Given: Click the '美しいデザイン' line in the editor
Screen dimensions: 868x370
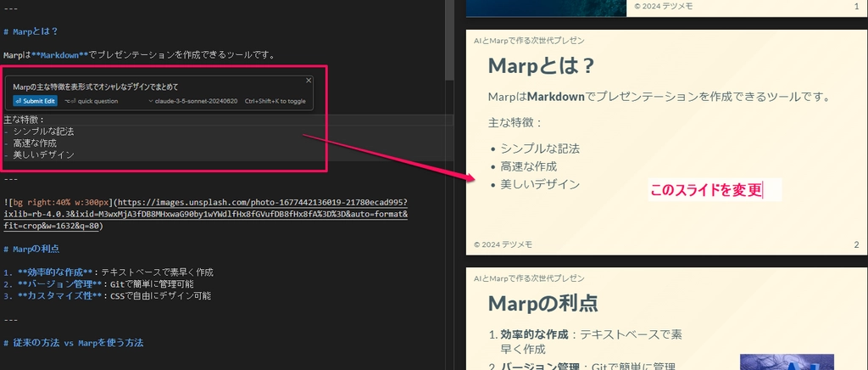Looking at the screenshot, I should [x=42, y=155].
